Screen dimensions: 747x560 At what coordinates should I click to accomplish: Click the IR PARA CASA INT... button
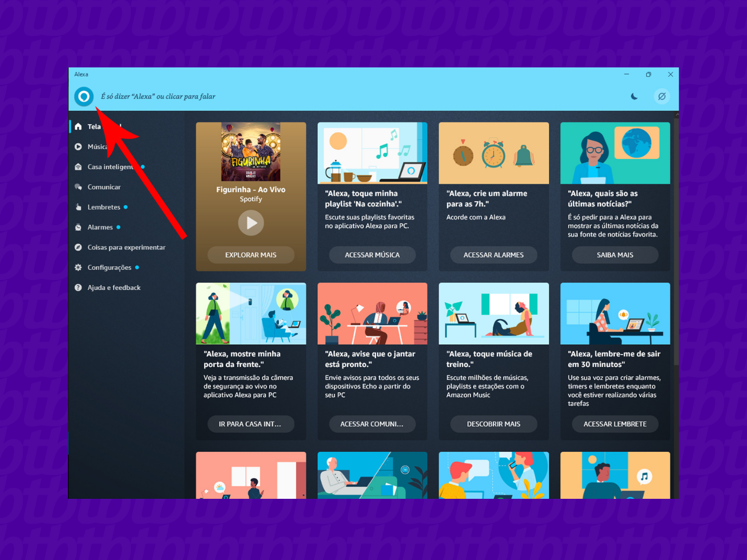(x=251, y=424)
